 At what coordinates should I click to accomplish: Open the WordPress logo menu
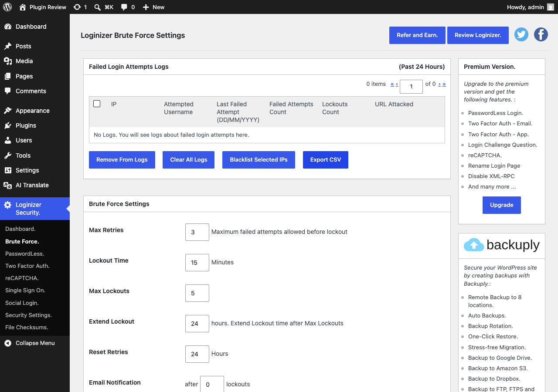(x=7, y=7)
